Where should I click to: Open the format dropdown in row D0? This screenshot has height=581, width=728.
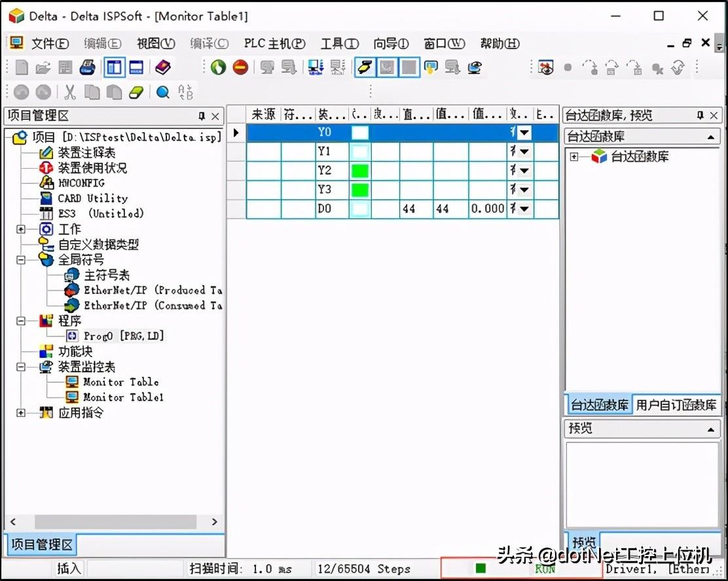coord(524,209)
